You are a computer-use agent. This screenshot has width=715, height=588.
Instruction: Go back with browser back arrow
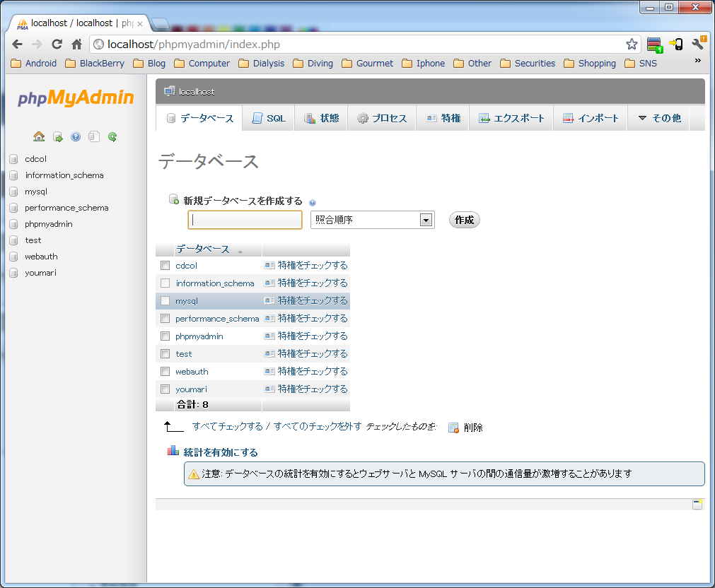(x=18, y=45)
